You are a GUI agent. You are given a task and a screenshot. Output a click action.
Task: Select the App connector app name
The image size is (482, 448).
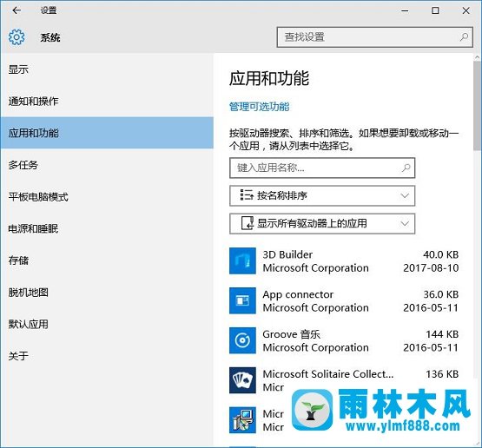pos(298,294)
